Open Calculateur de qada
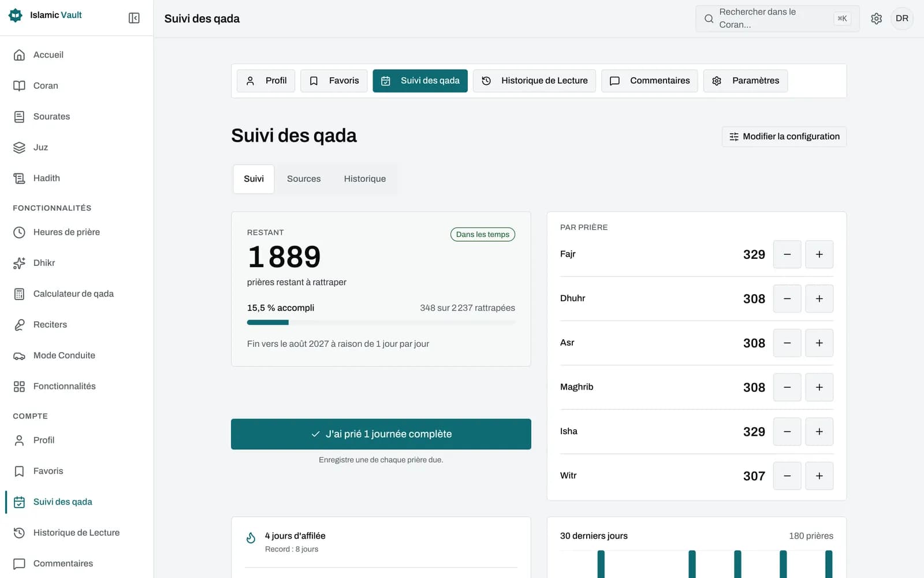Screen dimensions: 924x578 coord(77,294)
